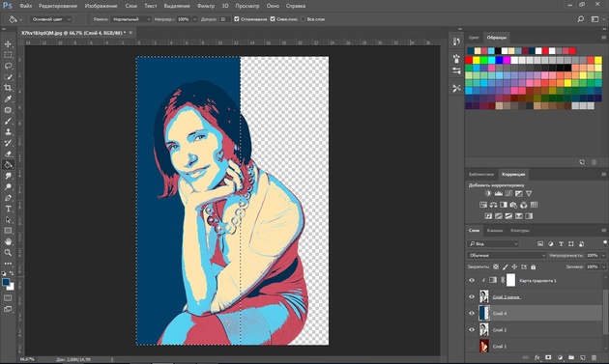609x364 pixels.
Task: Pick the red swatch in Образцы
Action: pos(469,60)
